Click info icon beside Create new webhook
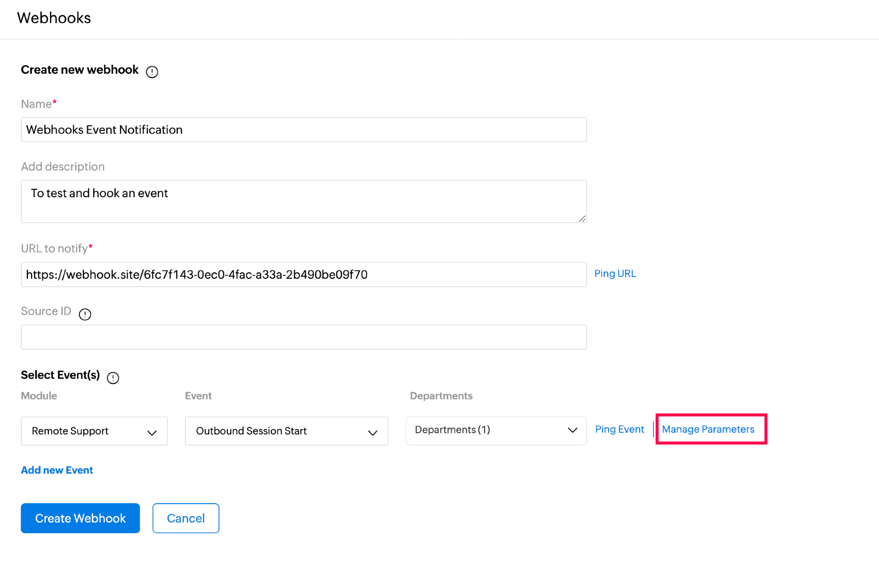The height and width of the screenshot is (588, 879). click(152, 72)
